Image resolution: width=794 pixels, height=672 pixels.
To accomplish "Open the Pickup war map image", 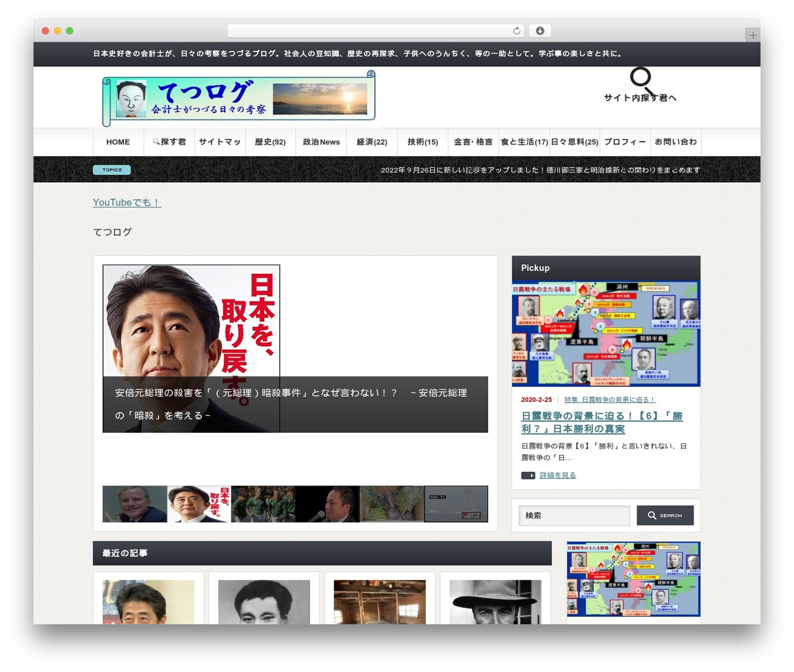I will (x=606, y=334).
